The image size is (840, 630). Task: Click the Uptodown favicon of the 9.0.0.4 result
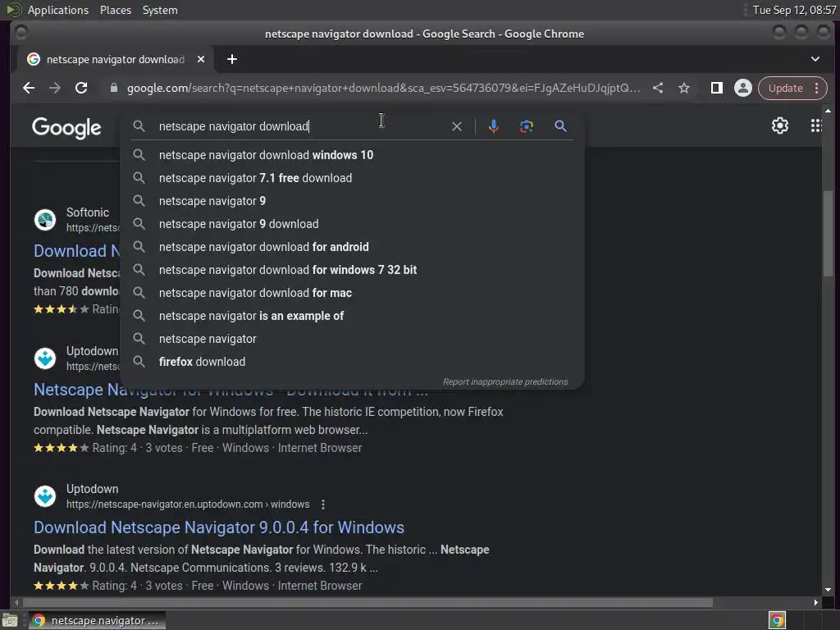(45, 496)
